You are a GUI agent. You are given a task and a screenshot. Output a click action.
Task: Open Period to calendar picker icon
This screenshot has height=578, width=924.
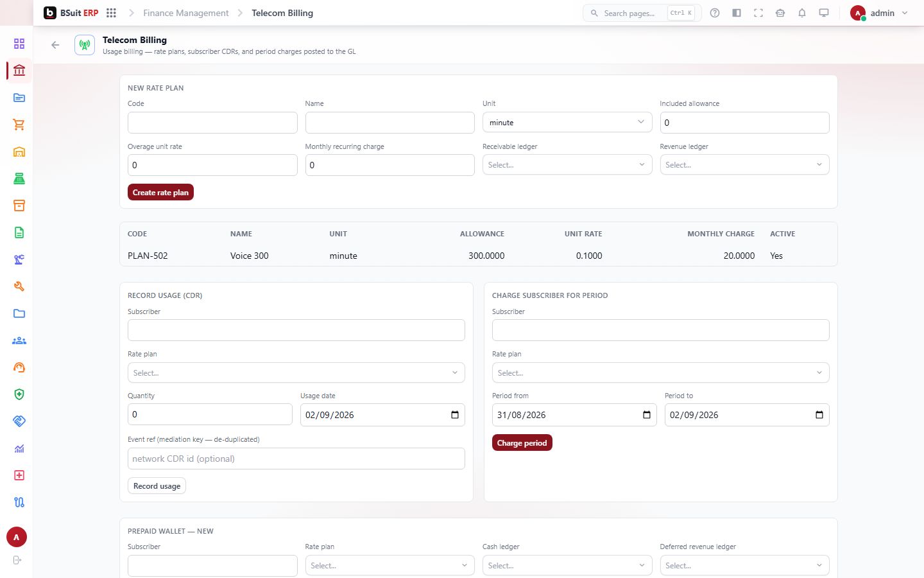click(x=819, y=415)
